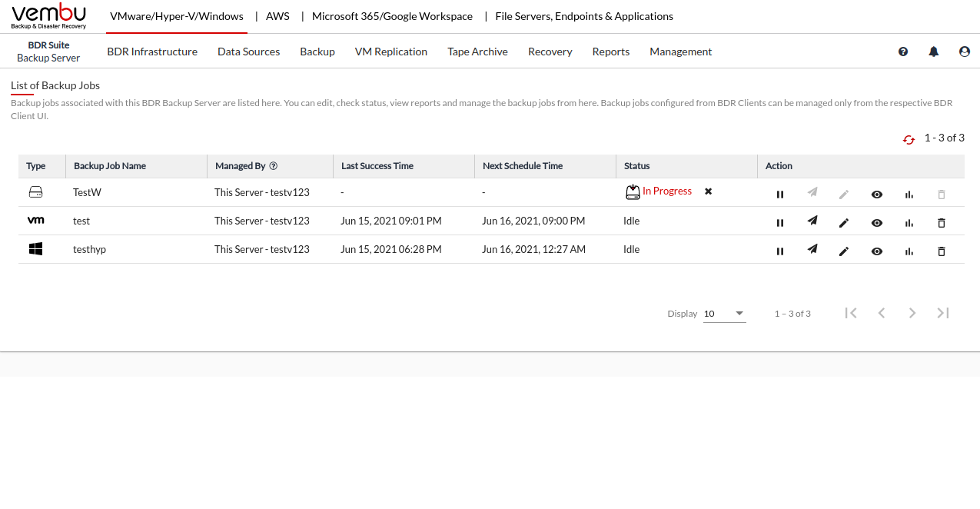Pause the TestW backup job
Viewport: 980px width, 509px height.
(780, 195)
